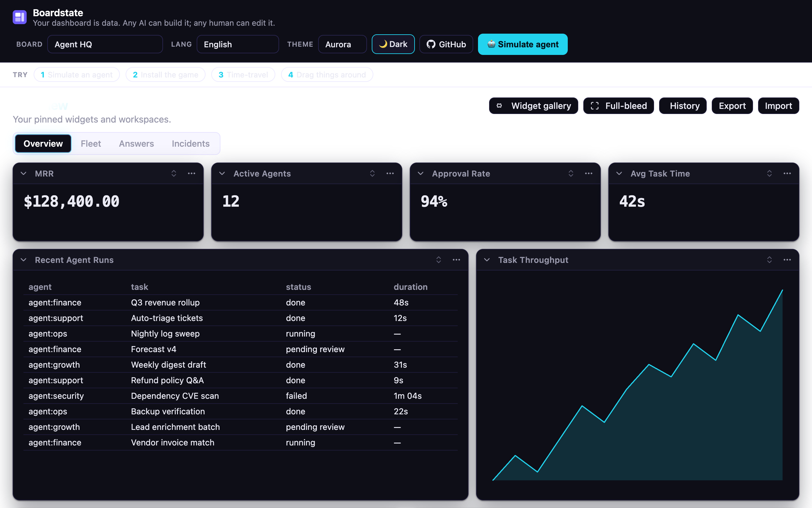Enable Full-bleed view
The height and width of the screenshot is (508, 812).
coord(619,106)
